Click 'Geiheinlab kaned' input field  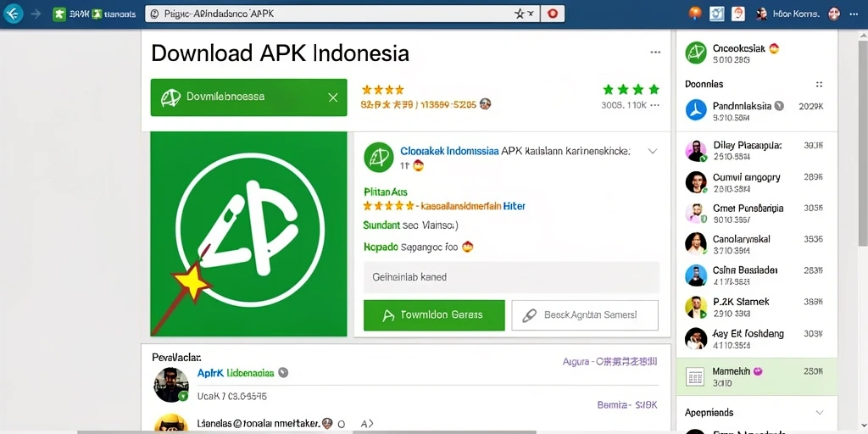pos(511,277)
